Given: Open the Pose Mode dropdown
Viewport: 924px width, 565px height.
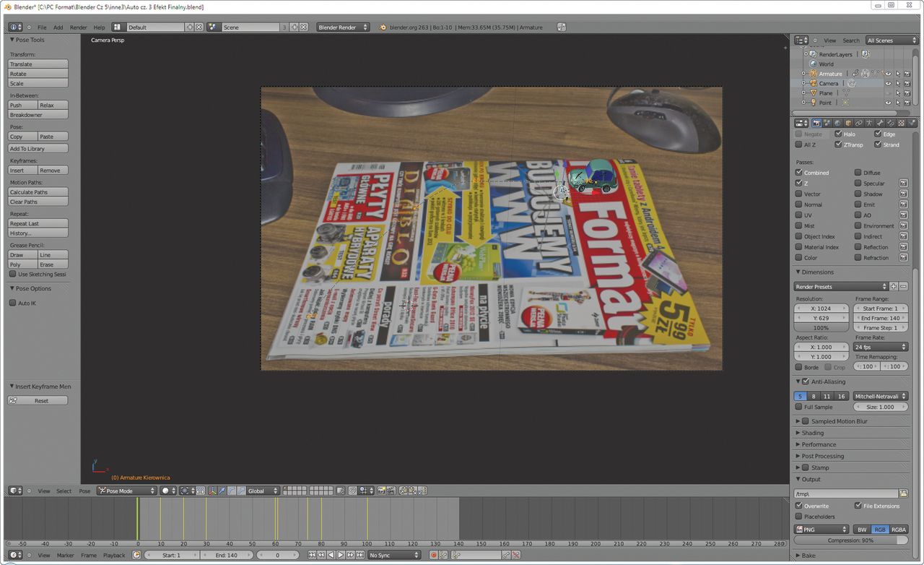Looking at the screenshot, I should pyautogui.click(x=127, y=491).
